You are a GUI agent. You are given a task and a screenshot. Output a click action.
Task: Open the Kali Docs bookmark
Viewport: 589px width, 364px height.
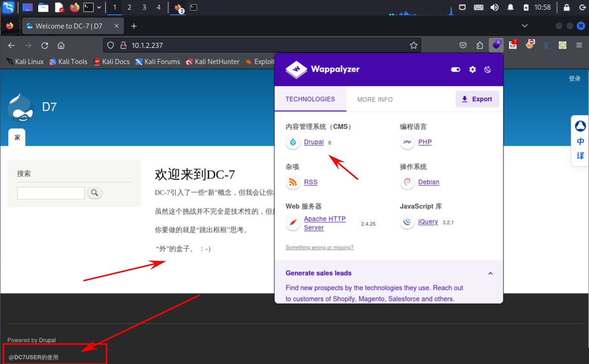(111, 61)
